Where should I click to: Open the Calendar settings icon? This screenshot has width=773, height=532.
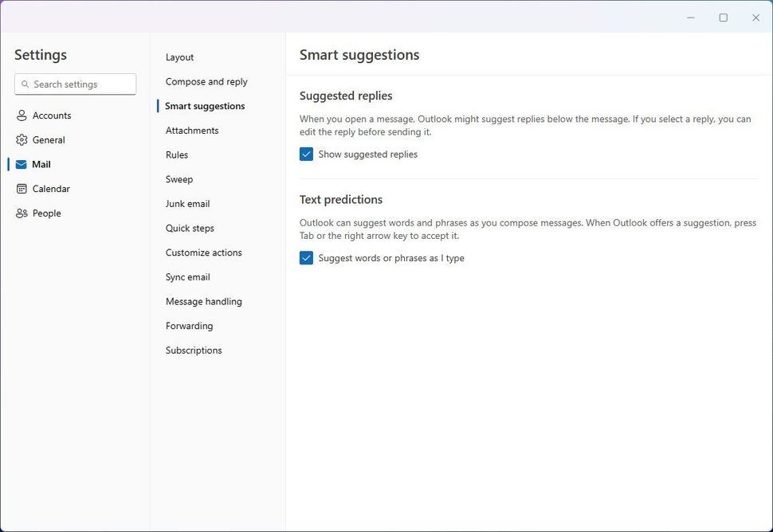point(20,189)
